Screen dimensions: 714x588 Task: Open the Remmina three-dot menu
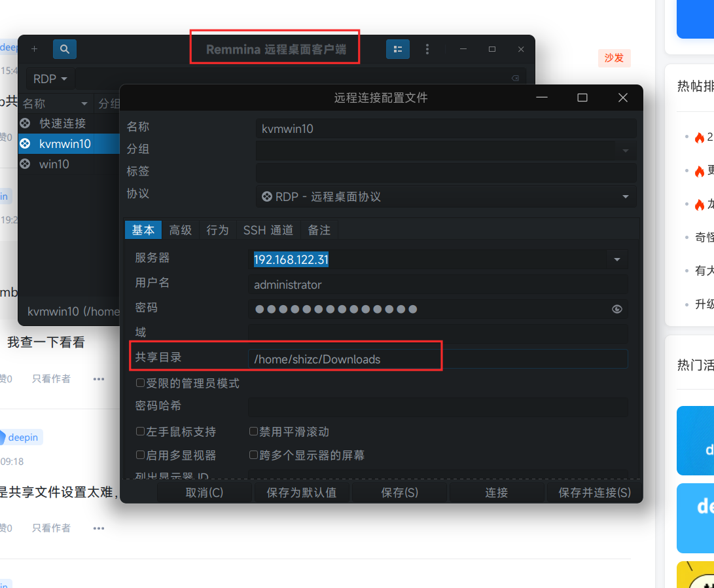coord(427,49)
